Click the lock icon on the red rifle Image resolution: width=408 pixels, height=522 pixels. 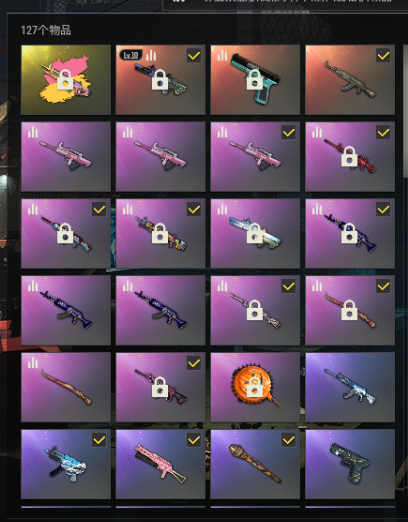349,156
